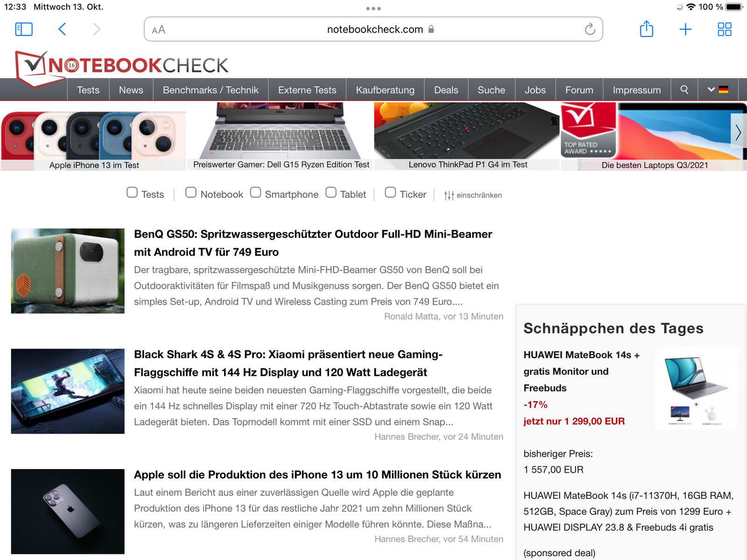Click the search magnifier in nav bar

[684, 90]
